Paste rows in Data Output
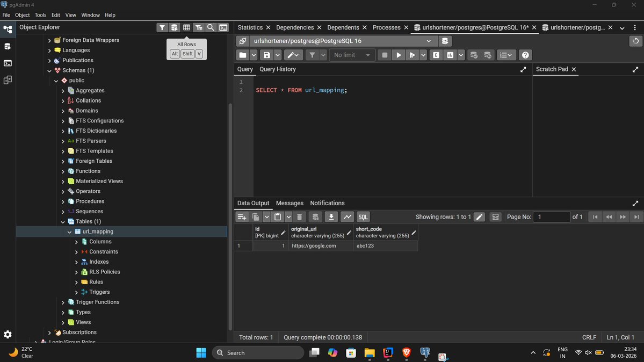The width and height of the screenshot is (644, 362). [x=278, y=217]
